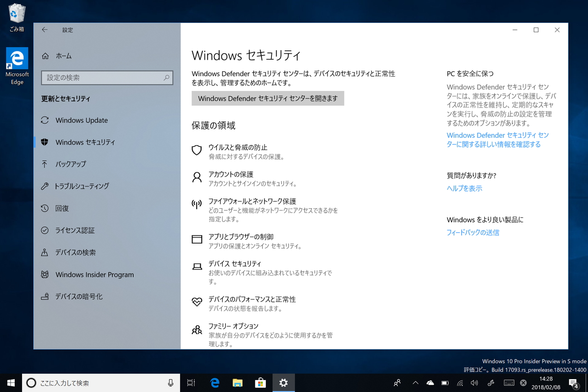Open Microsoft Store from the taskbar
588x392 pixels.
pyautogui.click(x=260, y=382)
